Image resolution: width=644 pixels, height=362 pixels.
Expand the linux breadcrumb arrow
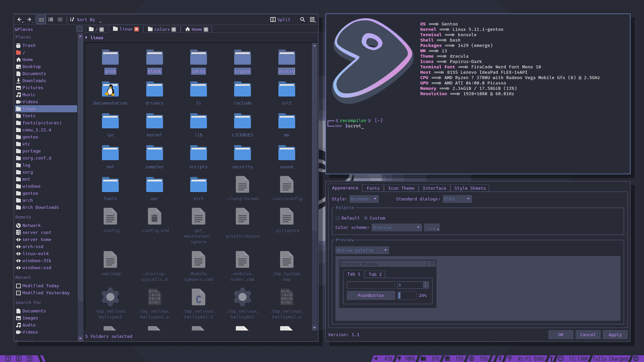pos(87,38)
